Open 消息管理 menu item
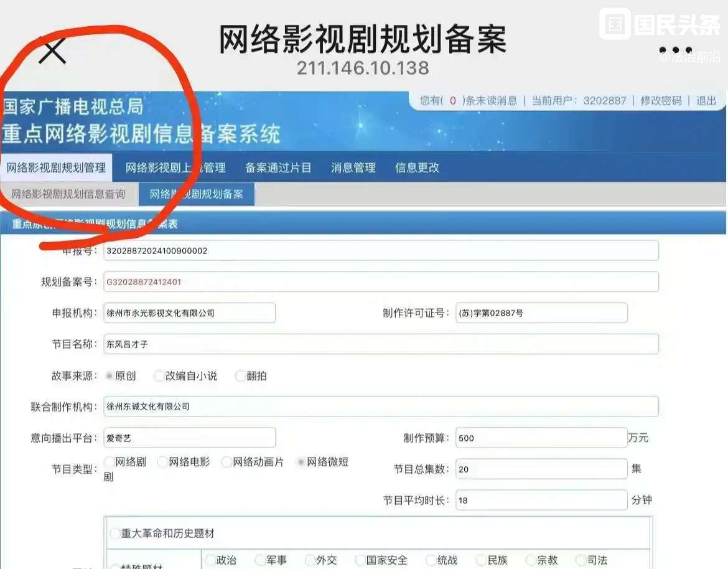The height and width of the screenshot is (569, 728). 353,168
